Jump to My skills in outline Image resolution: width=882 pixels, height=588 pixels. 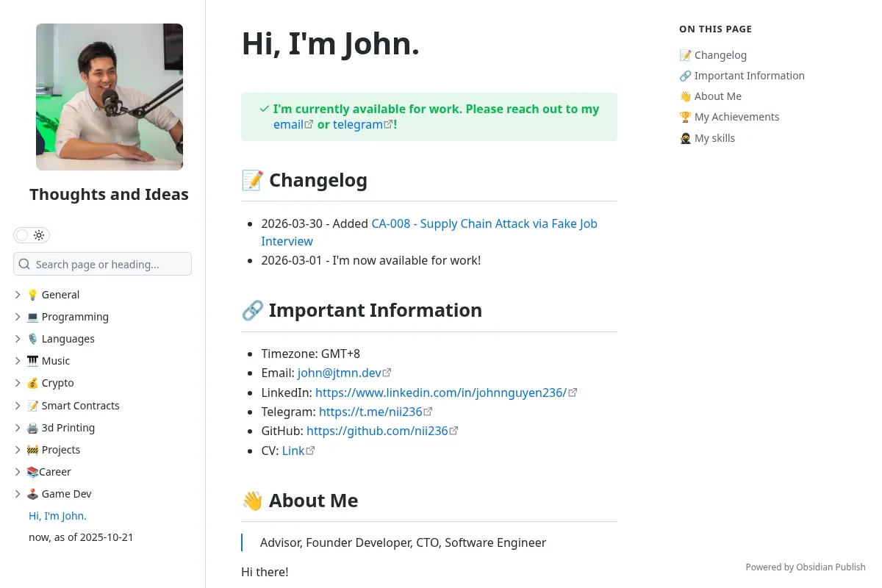point(707,138)
